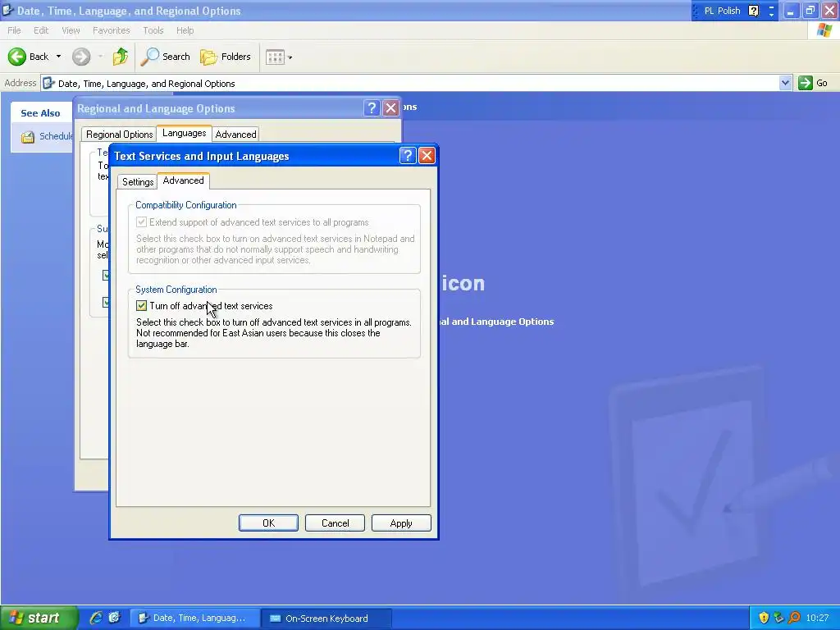This screenshot has width=840, height=630.
Task: Click Cancel in Text Services dialog
Action: (x=335, y=523)
